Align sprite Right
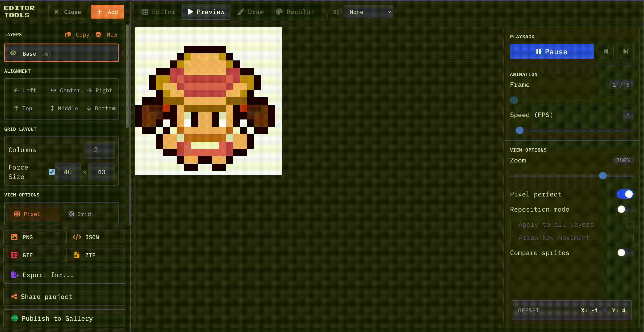Viewport: 644px width, 332px height. [x=100, y=90]
